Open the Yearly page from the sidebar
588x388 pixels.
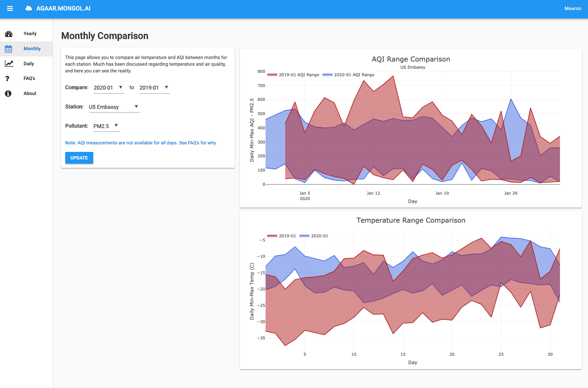[30, 33]
